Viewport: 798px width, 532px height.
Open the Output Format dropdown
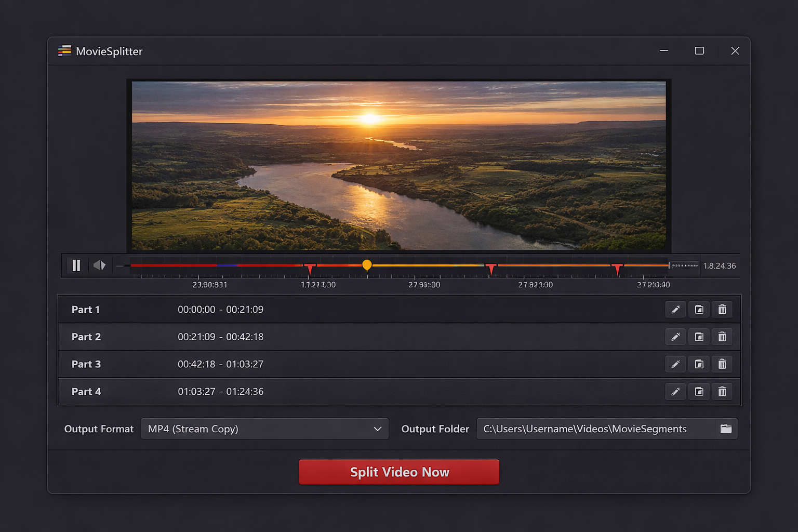click(x=265, y=429)
